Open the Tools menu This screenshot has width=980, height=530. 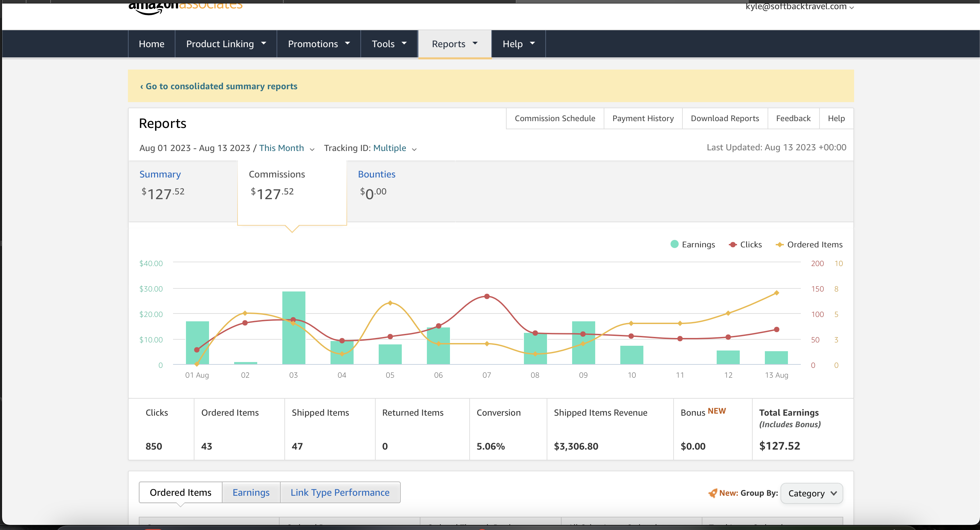(389, 44)
